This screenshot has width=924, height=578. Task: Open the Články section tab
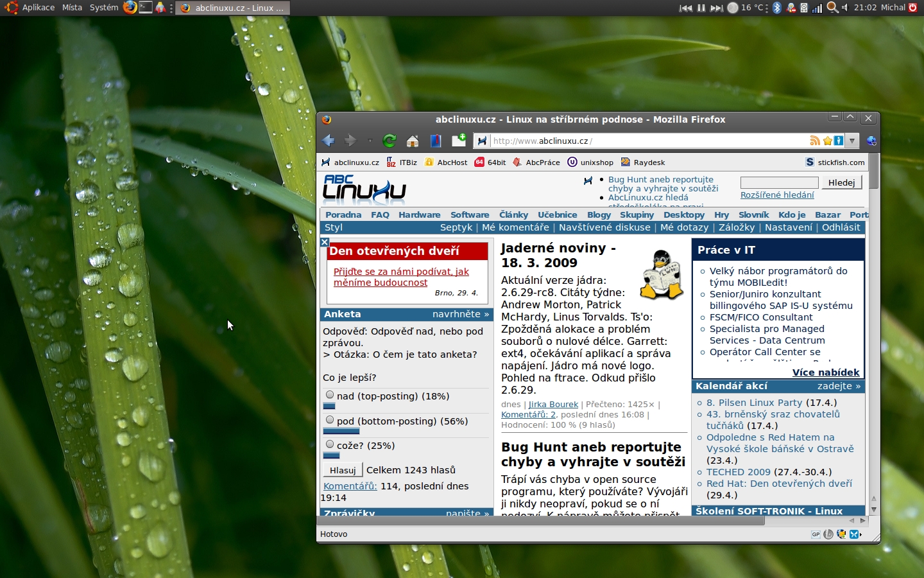click(513, 215)
